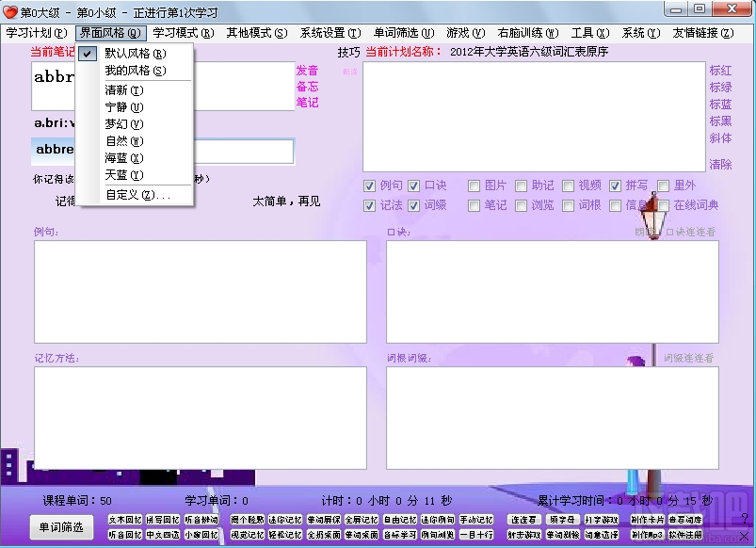756x548 pixels.
Task: Open the 单词筛选 menu in the menu bar
Action: pos(404,33)
